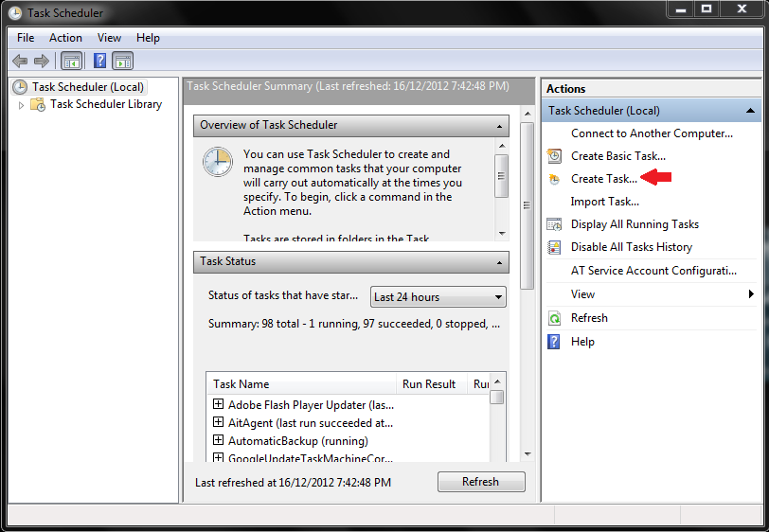Click Disable All Tasks History

[x=632, y=247]
